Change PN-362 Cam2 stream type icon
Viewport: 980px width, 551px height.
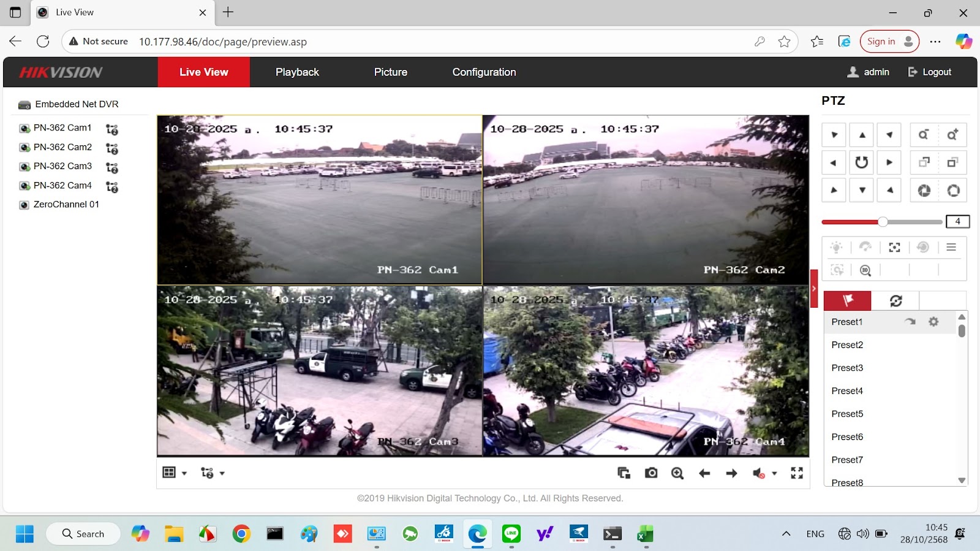coord(111,148)
